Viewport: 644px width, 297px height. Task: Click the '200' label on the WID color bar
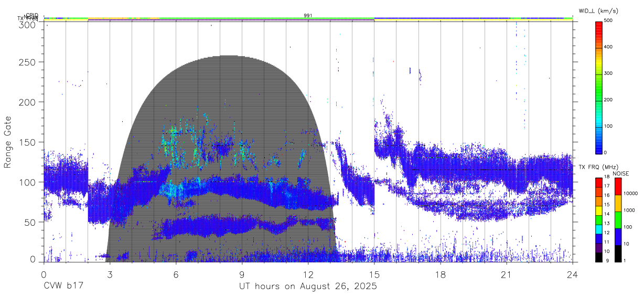click(x=609, y=100)
